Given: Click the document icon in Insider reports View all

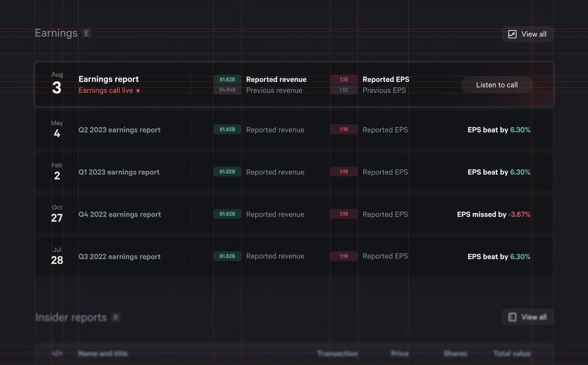Looking at the screenshot, I should tap(512, 317).
